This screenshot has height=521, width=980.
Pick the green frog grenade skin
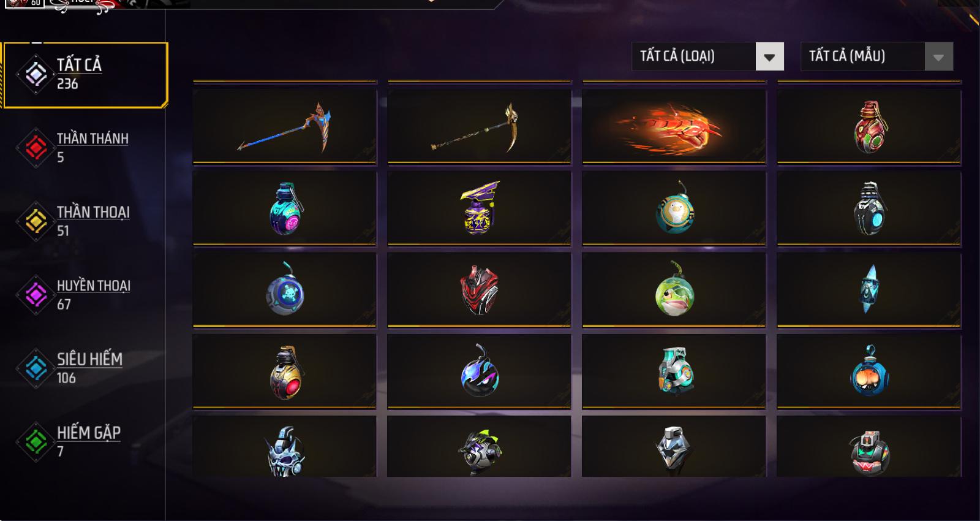674,290
